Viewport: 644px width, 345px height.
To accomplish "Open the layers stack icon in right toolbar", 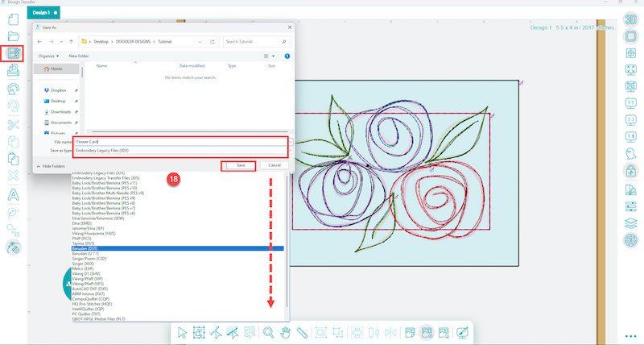I will pyautogui.click(x=631, y=223).
